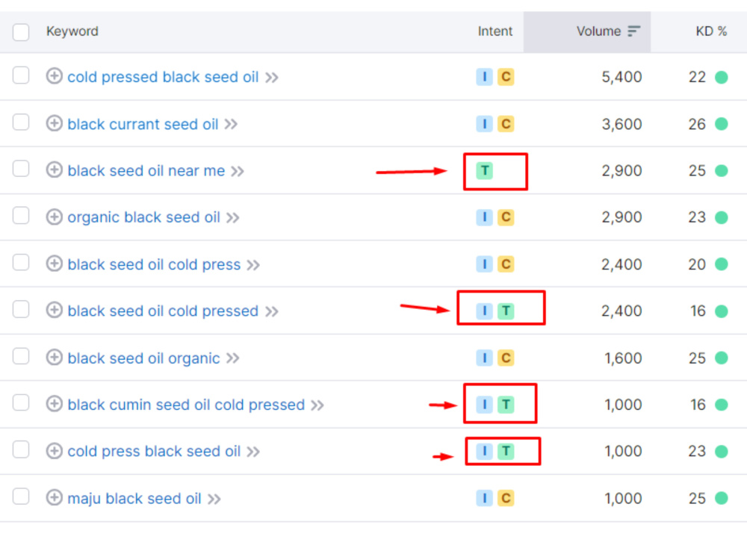747x560 pixels.
Task: Click green KD dot for cold pressed black seed oil
Action: click(722, 77)
